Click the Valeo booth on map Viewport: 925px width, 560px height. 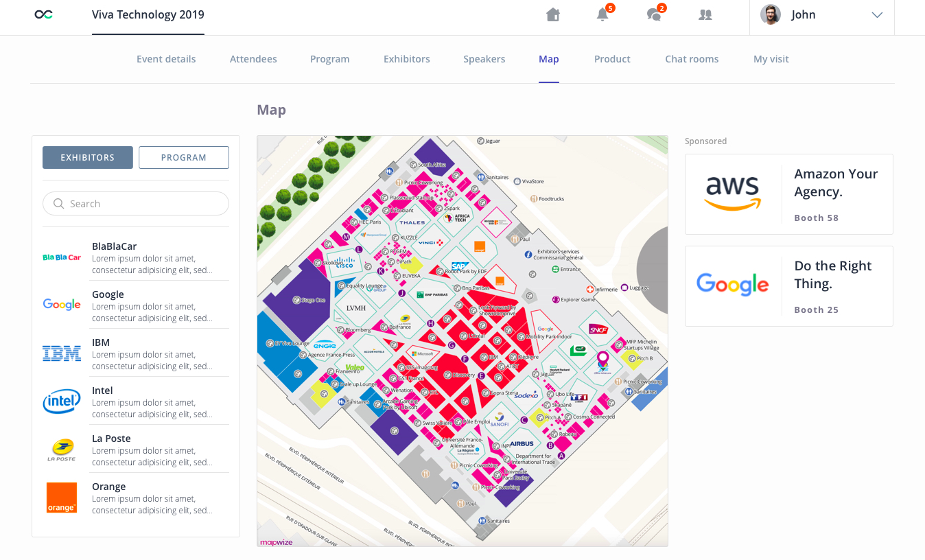(354, 368)
